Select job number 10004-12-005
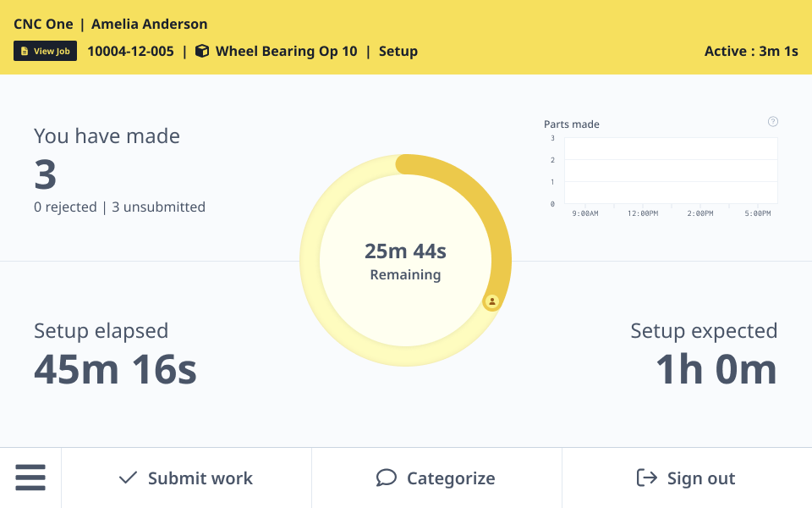The width and height of the screenshot is (812, 508). pyautogui.click(x=130, y=51)
